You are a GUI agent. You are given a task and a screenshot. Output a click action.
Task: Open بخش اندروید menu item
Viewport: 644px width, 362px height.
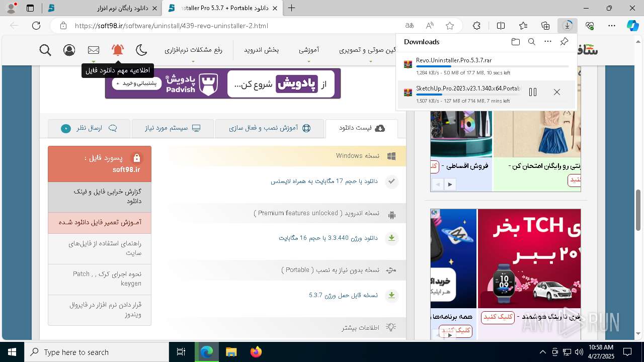coord(262,50)
